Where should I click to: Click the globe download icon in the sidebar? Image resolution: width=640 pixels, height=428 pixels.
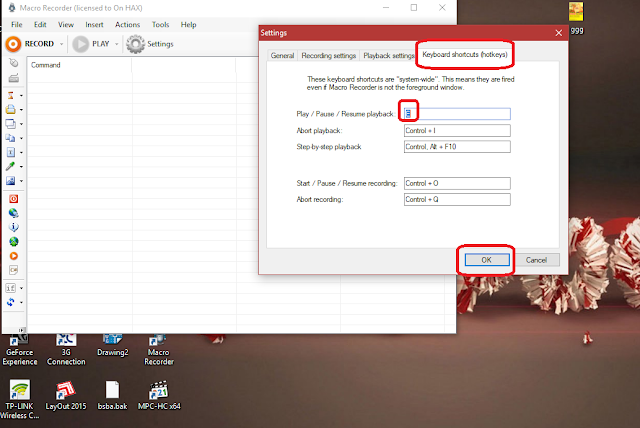[13, 213]
